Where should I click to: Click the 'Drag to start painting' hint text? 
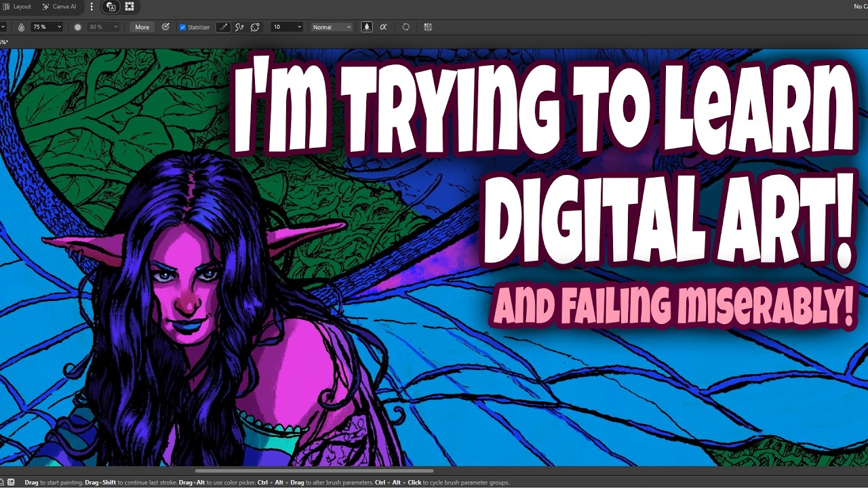pos(54,483)
